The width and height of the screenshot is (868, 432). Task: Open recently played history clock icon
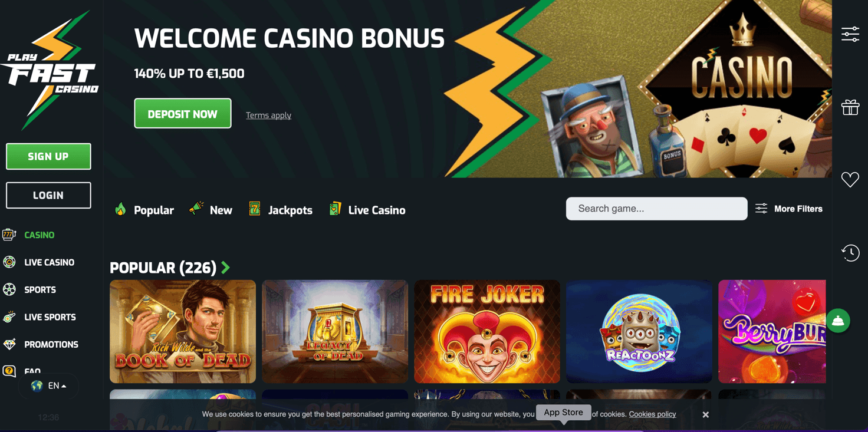point(850,253)
